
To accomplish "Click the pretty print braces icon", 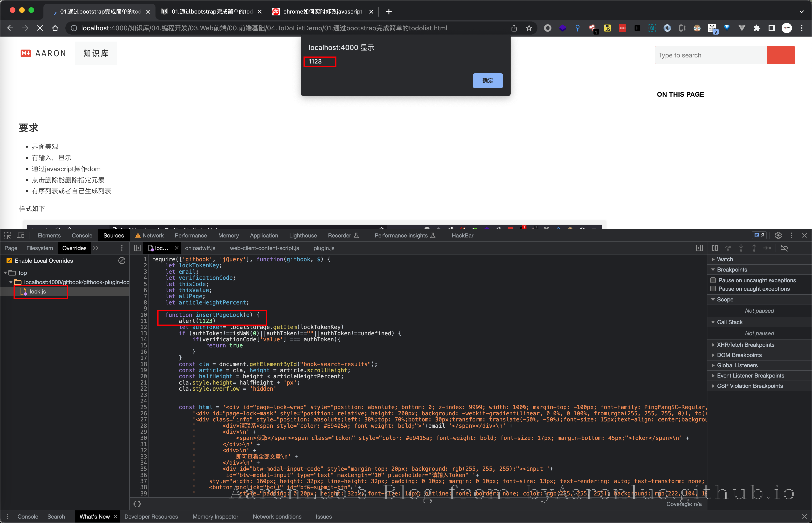I will click(x=137, y=504).
